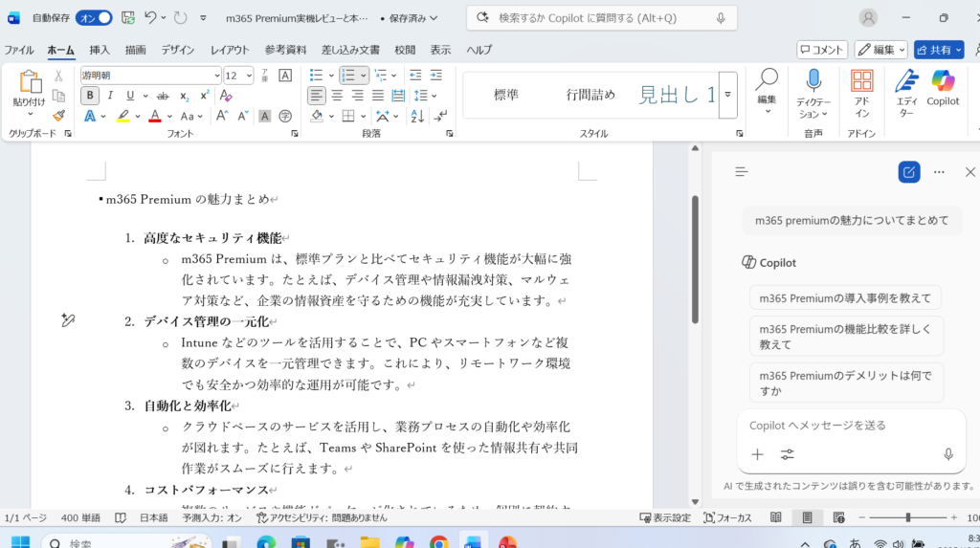Click the 'm365 Premiumの導入事例を教えて' suggestion
The height and width of the screenshot is (548, 980).
tap(845, 298)
